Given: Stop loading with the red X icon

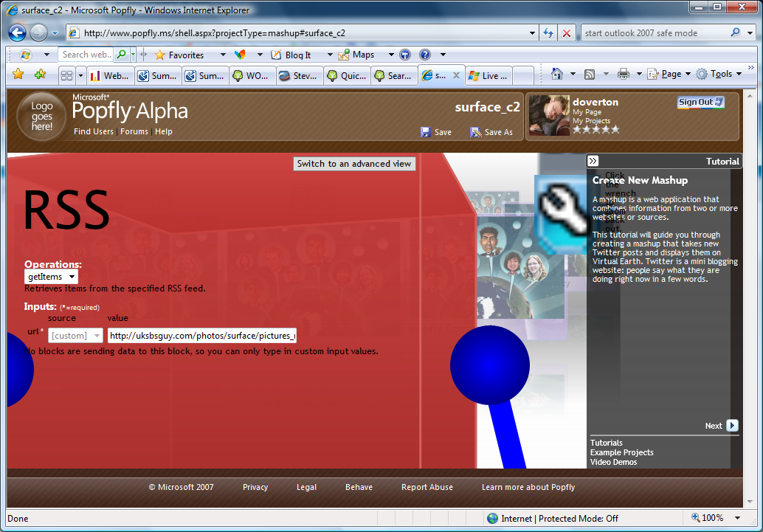Looking at the screenshot, I should pos(567,33).
